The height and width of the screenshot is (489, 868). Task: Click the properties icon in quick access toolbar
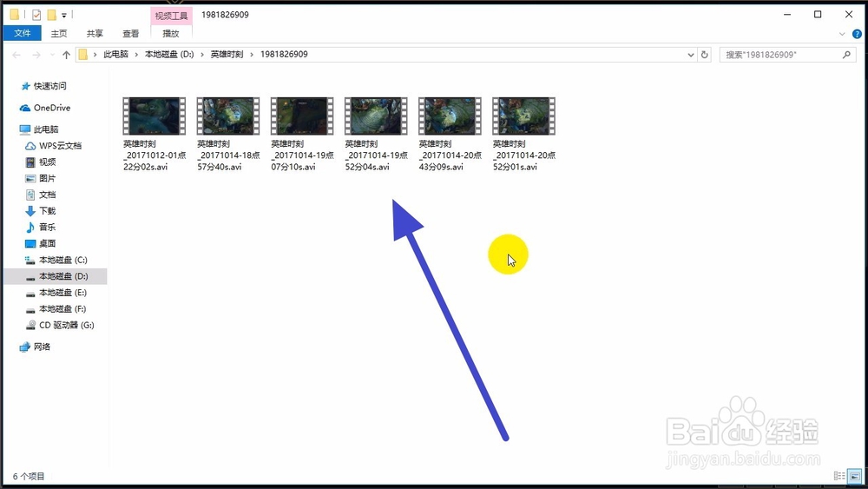click(36, 15)
